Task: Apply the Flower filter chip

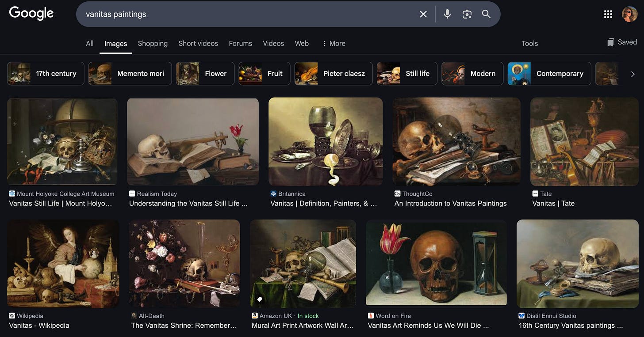Action: click(204, 73)
